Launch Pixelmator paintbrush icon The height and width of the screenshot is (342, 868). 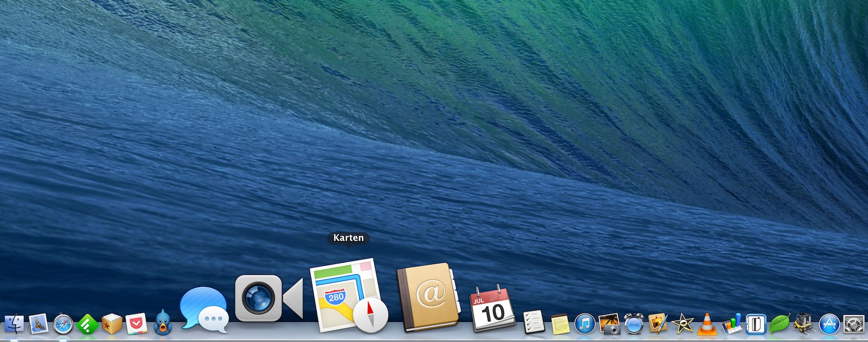pos(658,324)
